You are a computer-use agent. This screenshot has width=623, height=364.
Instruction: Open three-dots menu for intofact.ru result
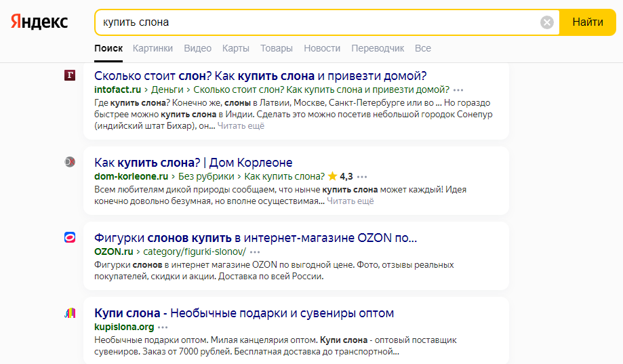tap(458, 91)
